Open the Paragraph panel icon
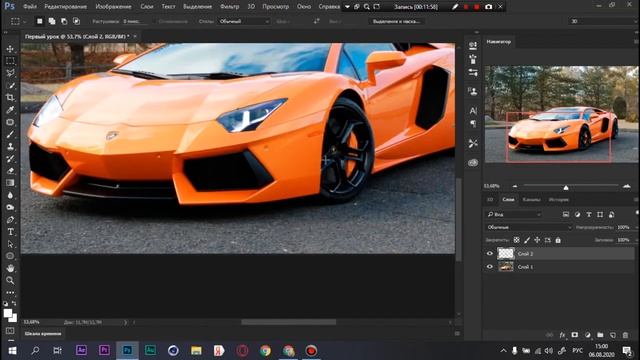 473,124
